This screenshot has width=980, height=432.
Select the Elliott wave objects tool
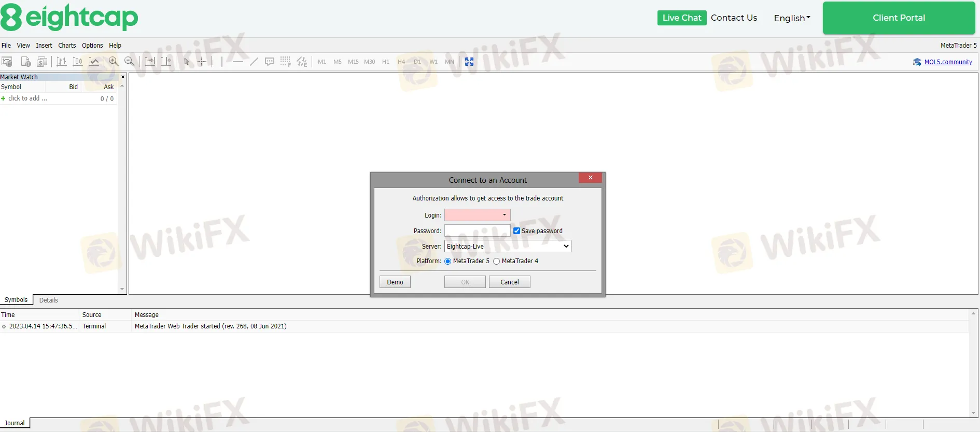[x=302, y=62]
